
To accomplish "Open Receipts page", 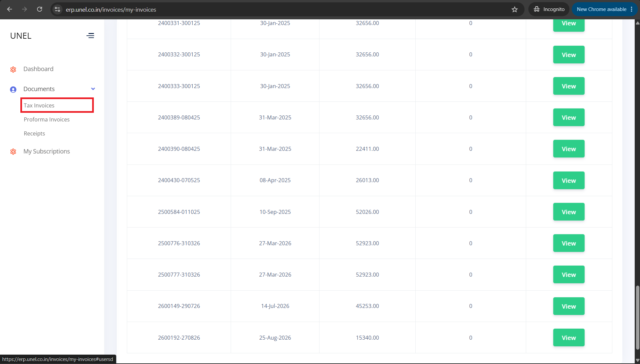I will [x=34, y=133].
